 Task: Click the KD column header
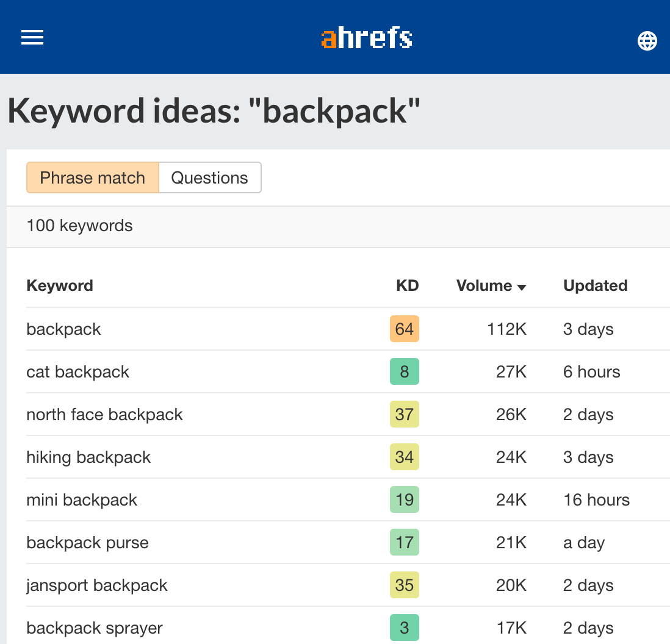pos(407,286)
